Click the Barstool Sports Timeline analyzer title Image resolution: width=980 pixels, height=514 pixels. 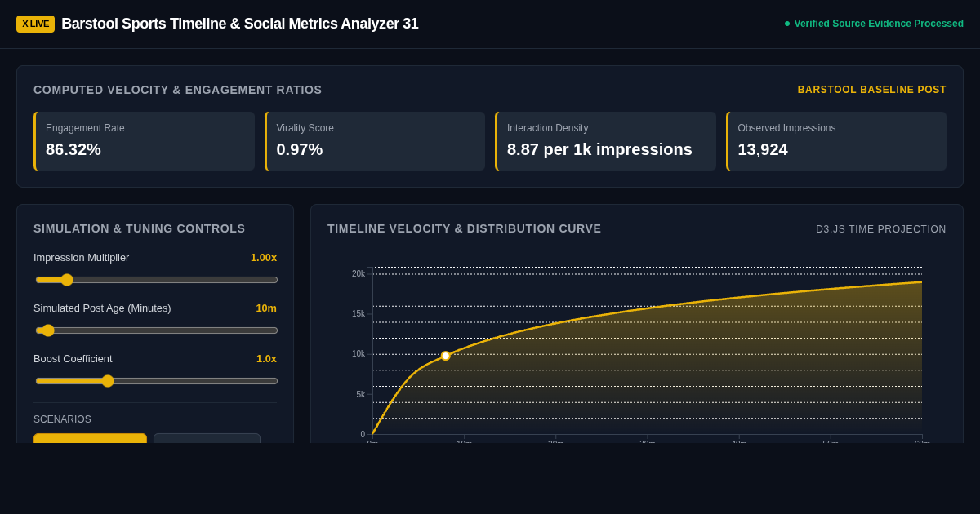coord(240,24)
